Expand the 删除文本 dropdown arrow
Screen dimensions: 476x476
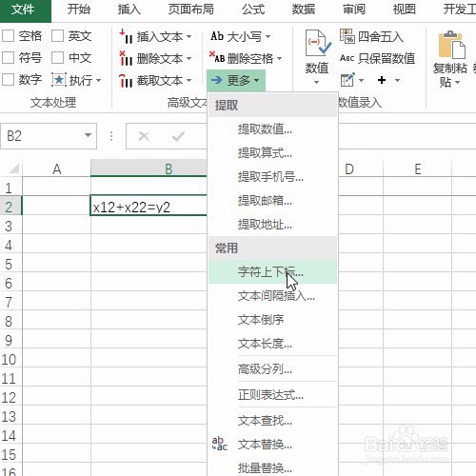188,59
